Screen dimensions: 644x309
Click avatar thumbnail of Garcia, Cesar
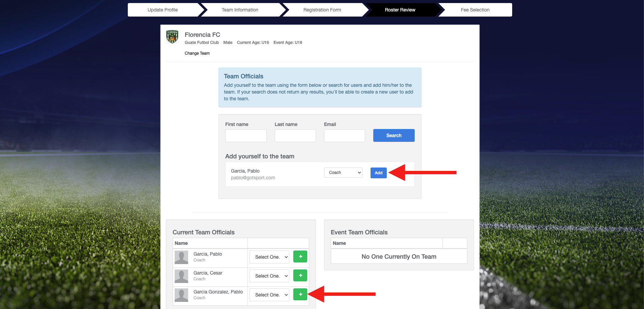(x=181, y=276)
